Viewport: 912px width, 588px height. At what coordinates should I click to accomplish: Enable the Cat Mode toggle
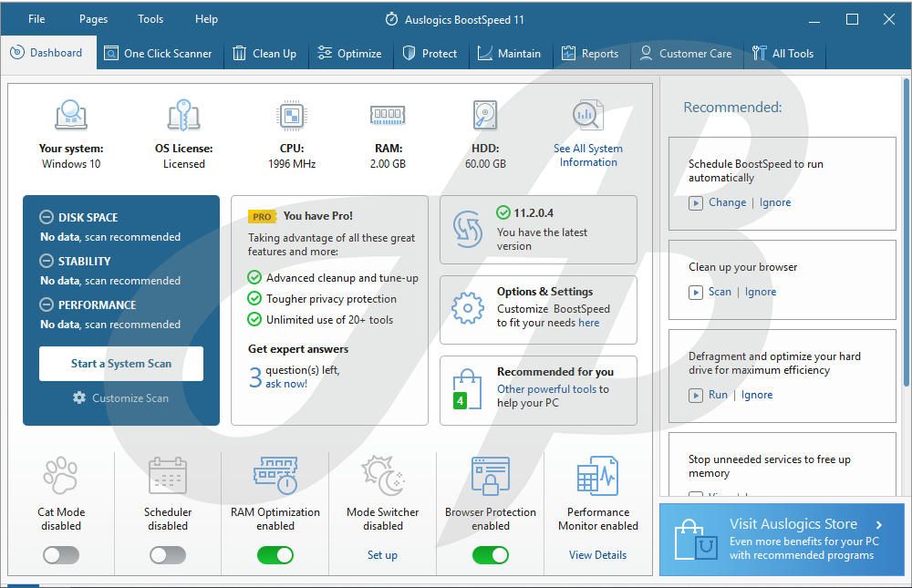coord(61,555)
